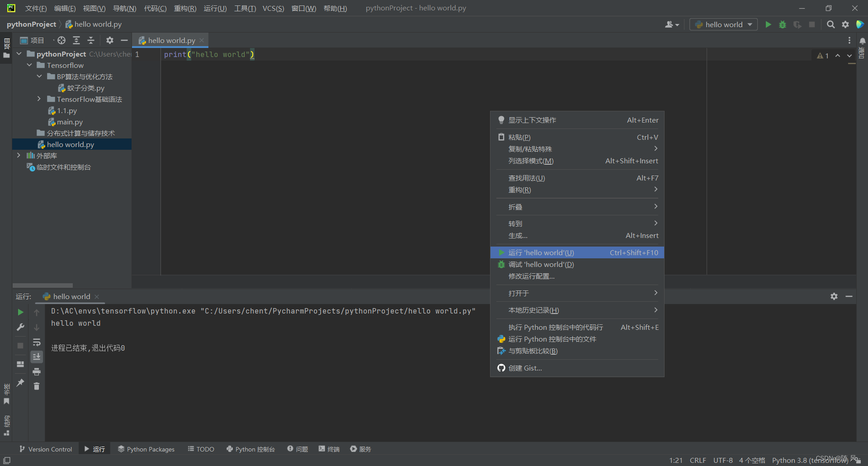Screen dimensions: 868x466
Task: Open the wrench icon for run configuration
Action: (20, 327)
